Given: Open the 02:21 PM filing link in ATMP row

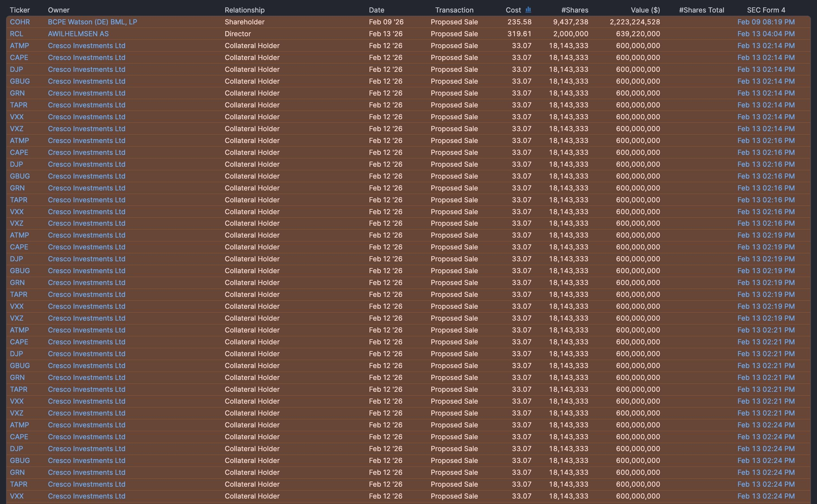Looking at the screenshot, I should click(766, 330).
